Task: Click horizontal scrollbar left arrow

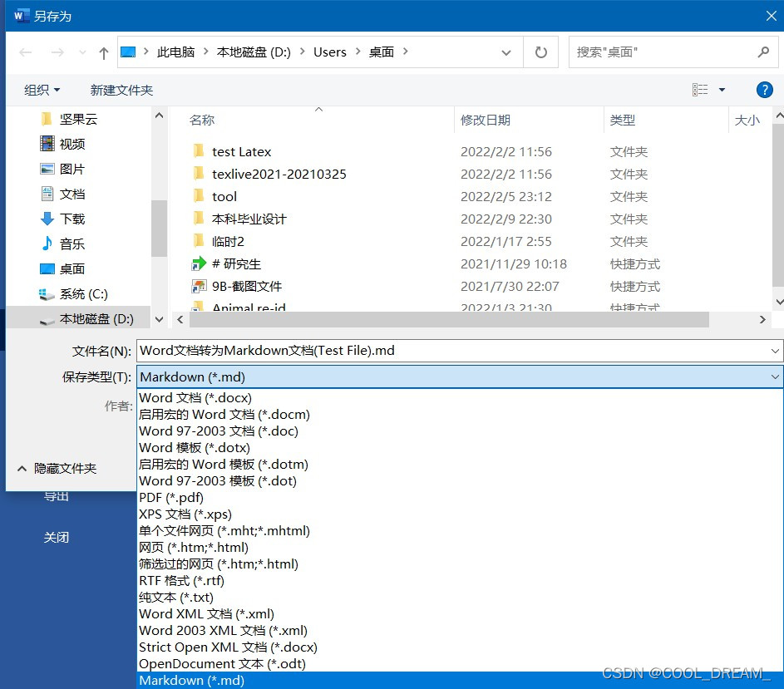Action: coord(180,319)
